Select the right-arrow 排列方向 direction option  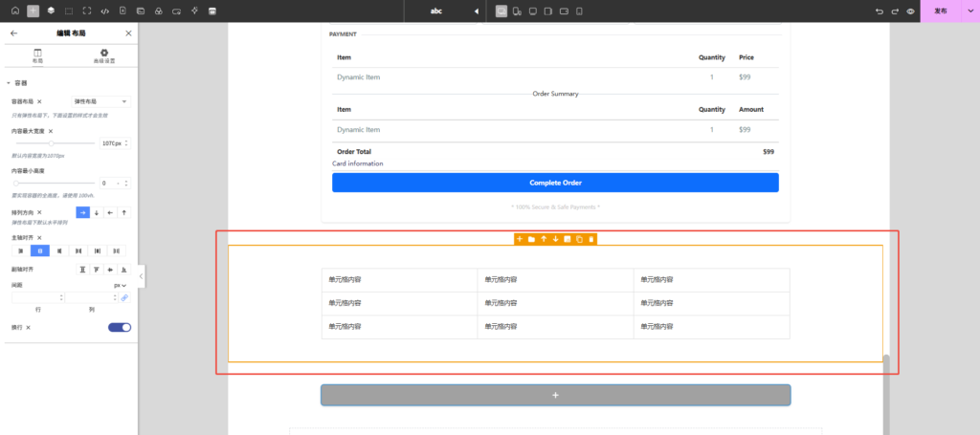point(83,212)
